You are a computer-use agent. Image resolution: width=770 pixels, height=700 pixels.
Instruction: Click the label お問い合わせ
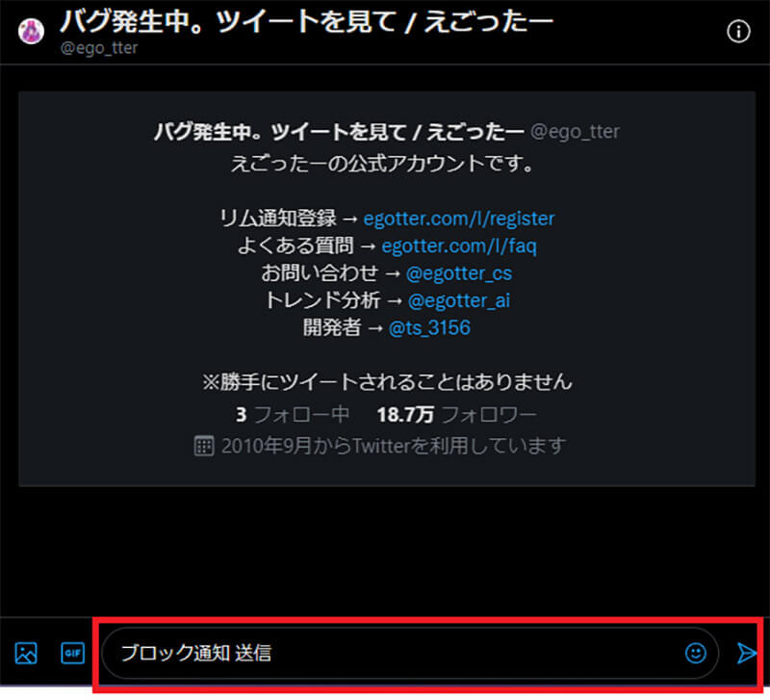[x=320, y=273]
